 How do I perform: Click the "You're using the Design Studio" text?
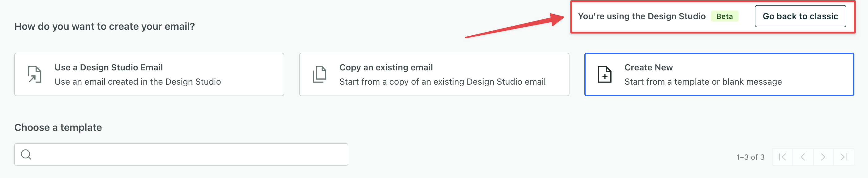[641, 16]
